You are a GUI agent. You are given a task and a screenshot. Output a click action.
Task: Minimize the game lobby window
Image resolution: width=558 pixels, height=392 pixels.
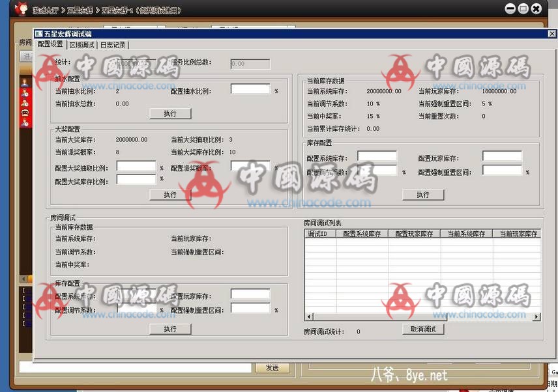pos(510,8)
